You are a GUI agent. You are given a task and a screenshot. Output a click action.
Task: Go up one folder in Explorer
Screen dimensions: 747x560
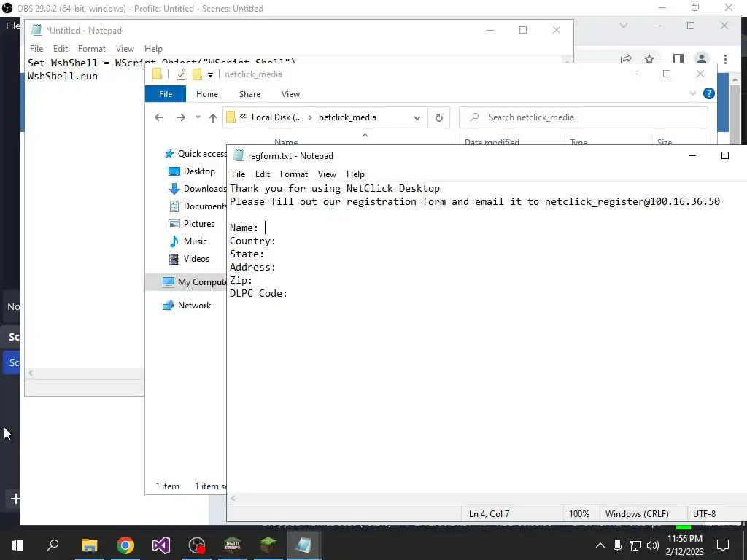pos(212,117)
